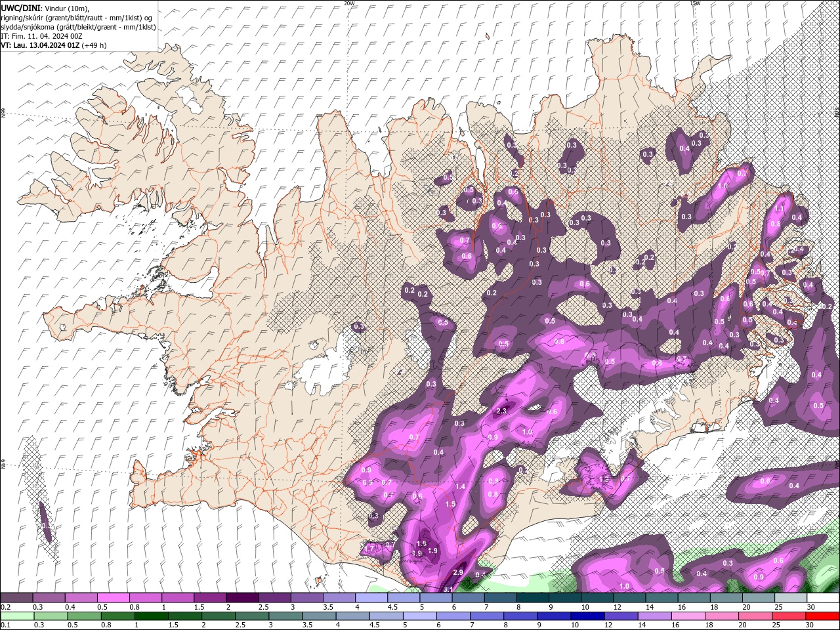
Task: Click the '15W' longitude label
Action: [x=695, y=3]
